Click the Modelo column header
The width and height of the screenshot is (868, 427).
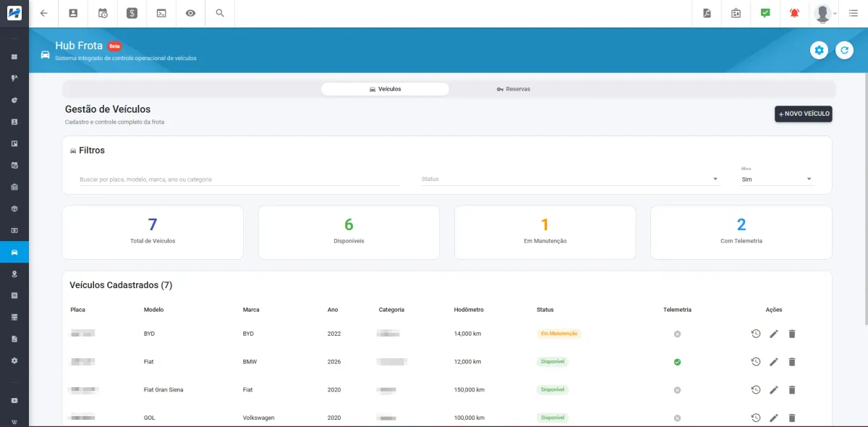[153, 310]
